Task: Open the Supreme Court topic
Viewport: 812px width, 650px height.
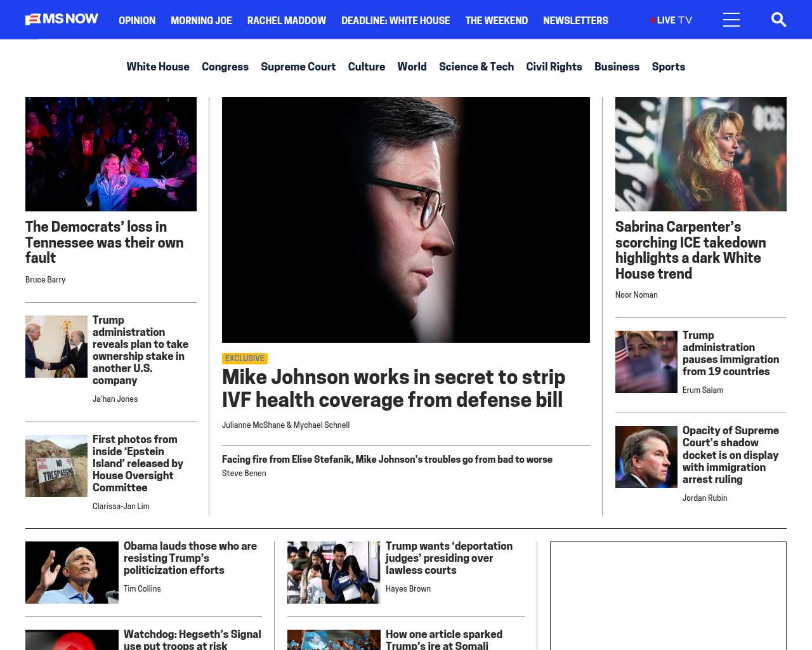Action: (298, 67)
